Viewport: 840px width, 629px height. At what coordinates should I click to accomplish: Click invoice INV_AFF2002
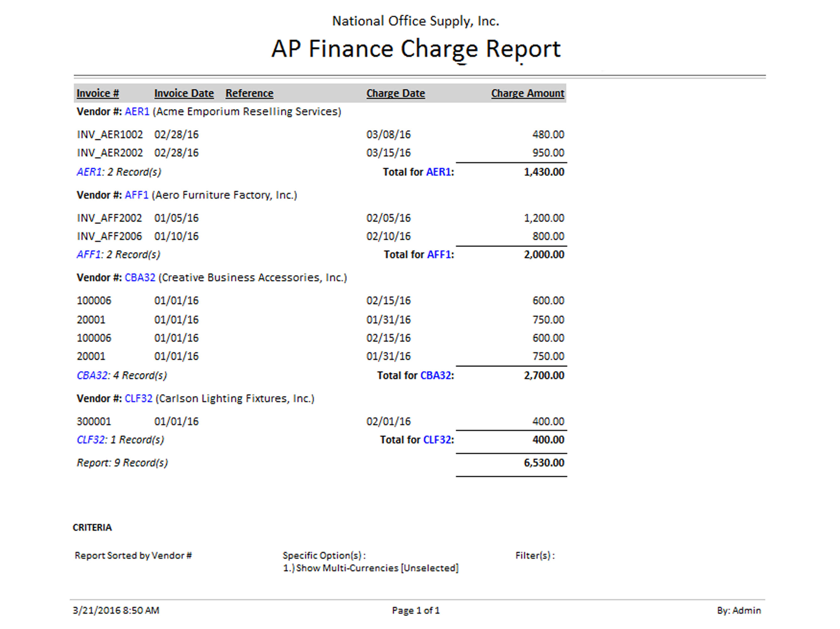tap(109, 218)
